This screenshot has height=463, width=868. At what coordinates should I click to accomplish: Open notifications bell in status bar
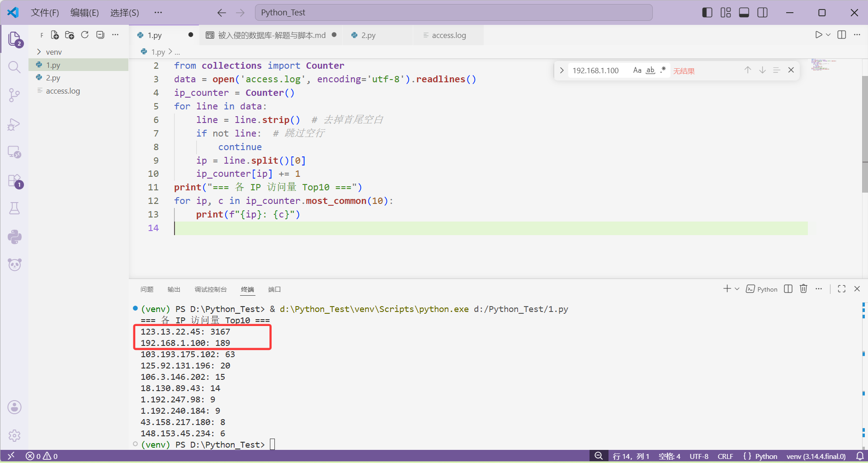[860, 456]
